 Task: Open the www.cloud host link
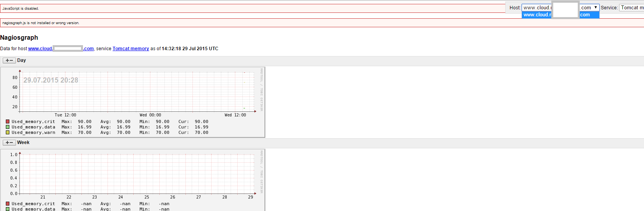(x=40, y=49)
